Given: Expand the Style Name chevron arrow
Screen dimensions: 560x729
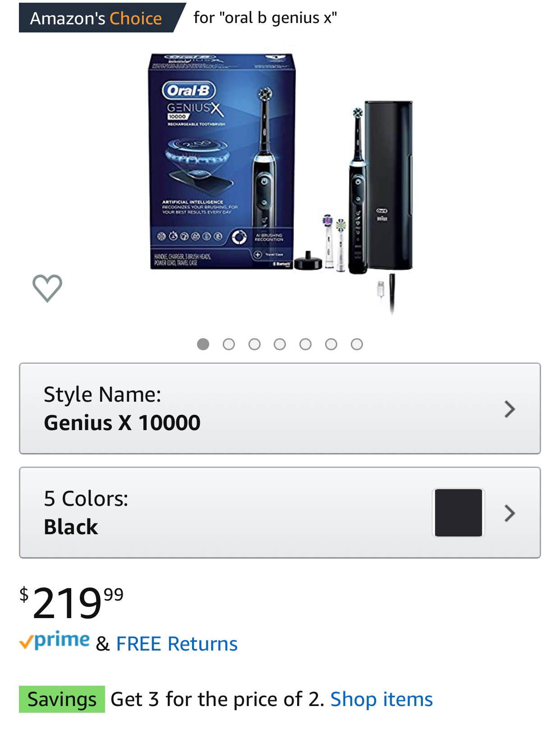Looking at the screenshot, I should pyautogui.click(x=510, y=409).
